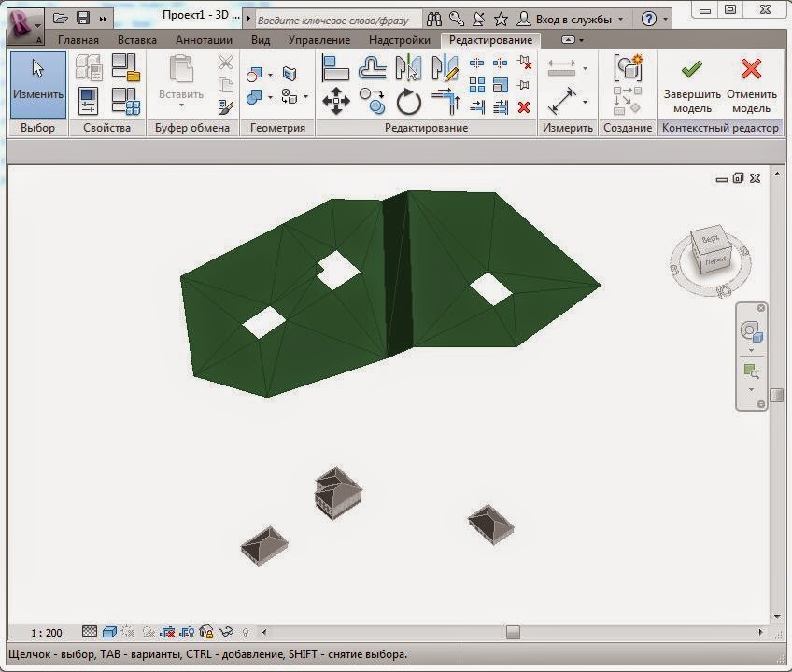Expand the Вставить dropdown arrow
Screen dimensions: 792x672
(181, 105)
